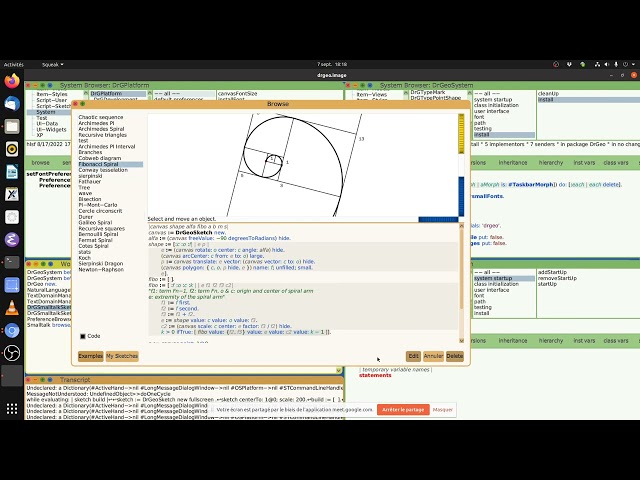640x480 pixels.
Task: Click the Edit button
Action: tap(413, 356)
